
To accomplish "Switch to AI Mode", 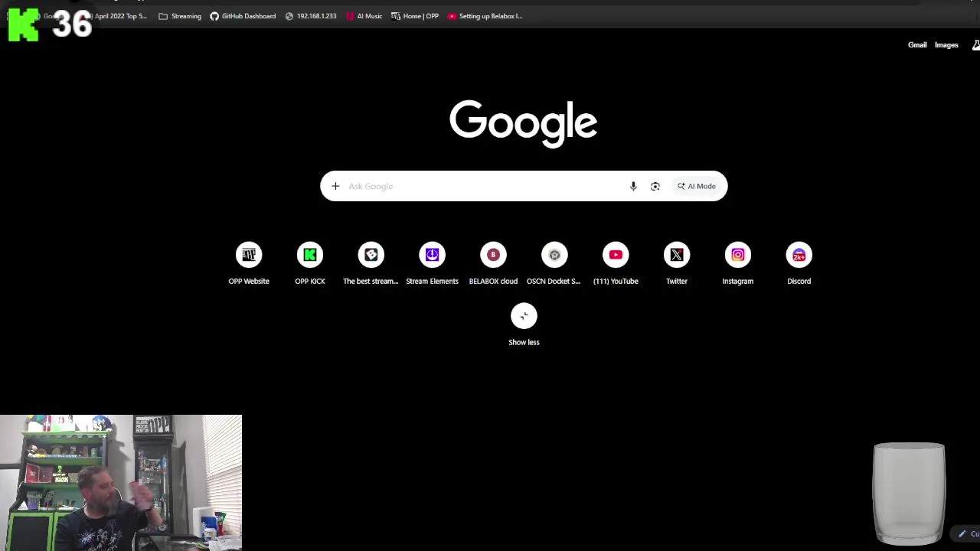I will coord(697,186).
